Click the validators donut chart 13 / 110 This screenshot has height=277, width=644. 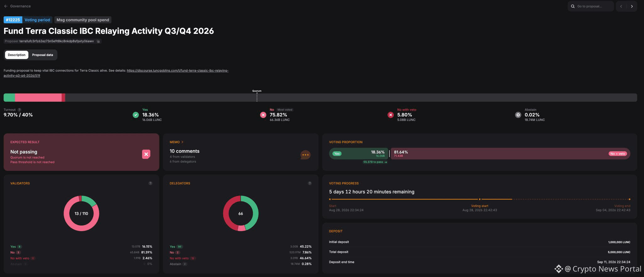81,214
